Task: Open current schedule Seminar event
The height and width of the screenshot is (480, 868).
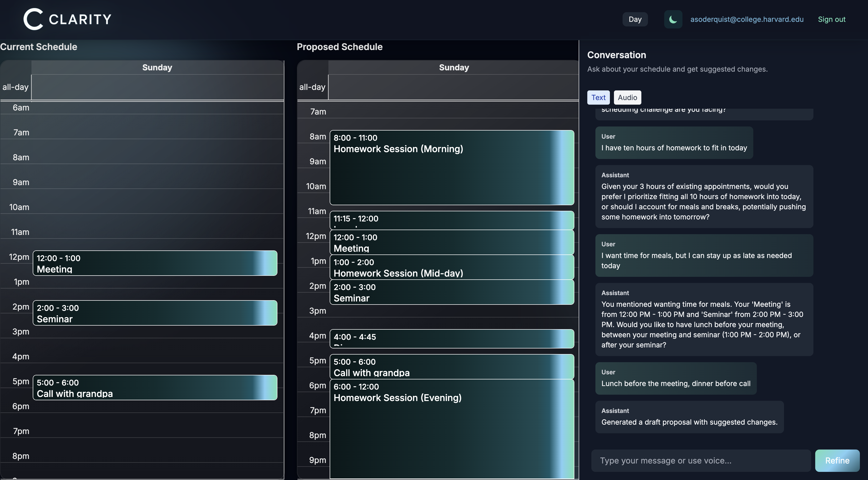Action: pos(155,313)
